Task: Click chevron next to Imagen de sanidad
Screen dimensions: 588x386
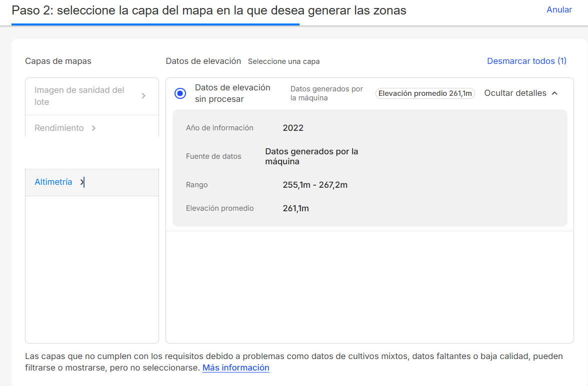Action: pos(143,96)
